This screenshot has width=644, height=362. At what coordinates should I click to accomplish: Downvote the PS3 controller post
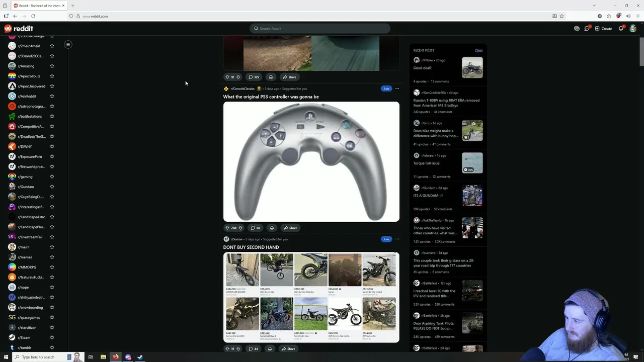[x=240, y=228]
